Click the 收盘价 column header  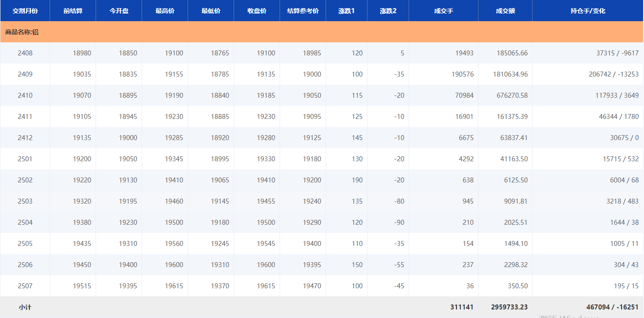click(257, 11)
